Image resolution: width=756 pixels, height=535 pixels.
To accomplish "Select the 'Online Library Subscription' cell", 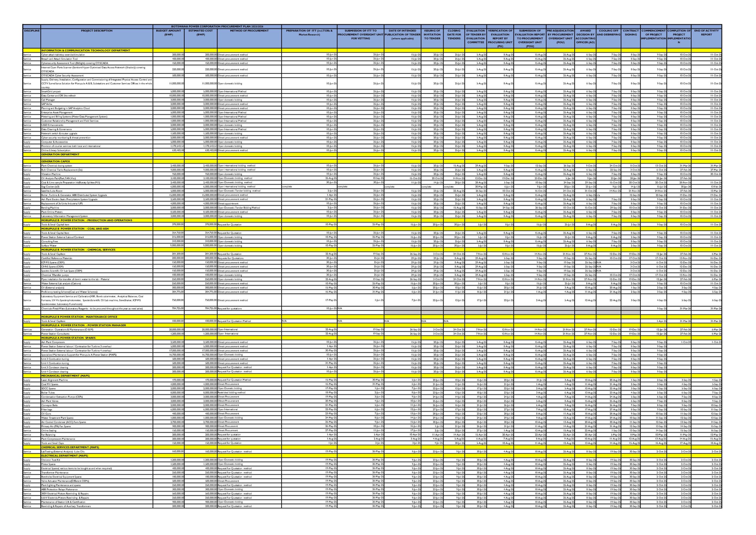I will tap(97, 150).
